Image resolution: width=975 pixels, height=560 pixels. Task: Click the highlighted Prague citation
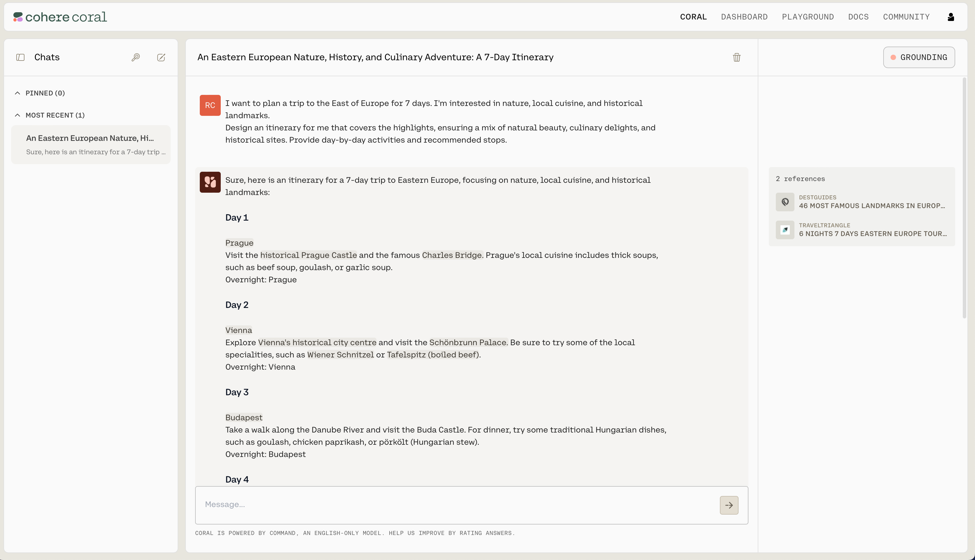pyautogui.click(x=239, y=243)
